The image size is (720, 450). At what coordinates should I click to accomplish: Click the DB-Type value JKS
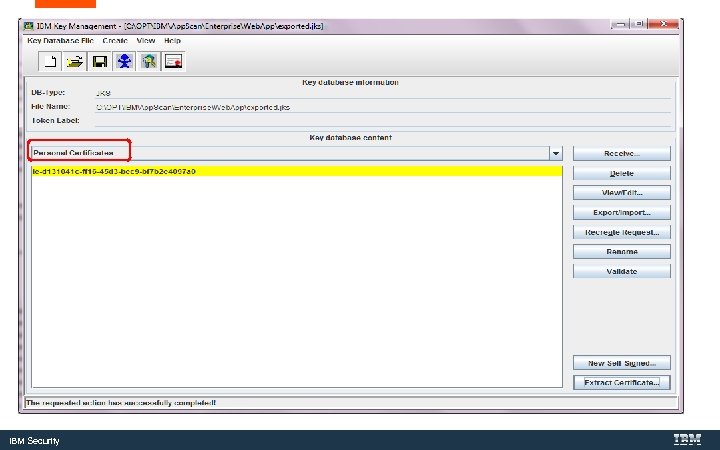click(103, 93)
